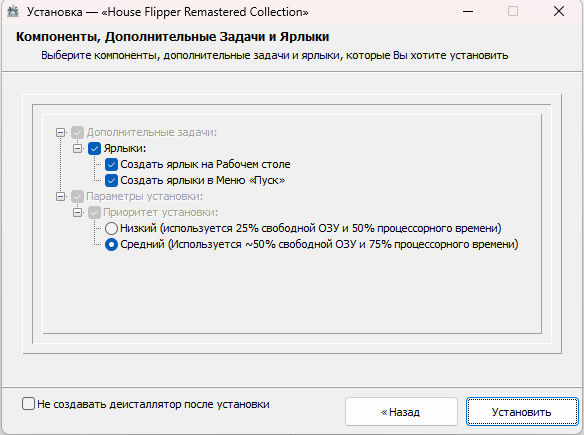The width and height of the screenshot is (584, 435).
Task: Click the window title Установка — House Flipper
Action: point(168,12)
